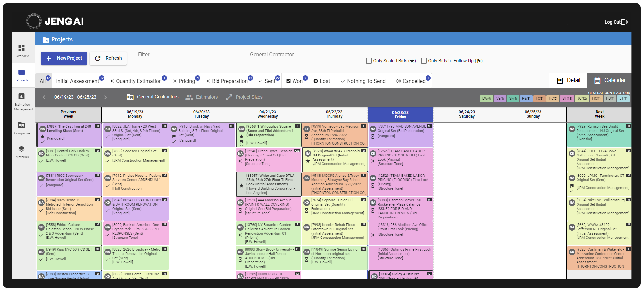The width and height of the screenshot is (644, 290).
Task: Click the hourglass icon on 793 Madison Avenue card
Action: [373, 136]
